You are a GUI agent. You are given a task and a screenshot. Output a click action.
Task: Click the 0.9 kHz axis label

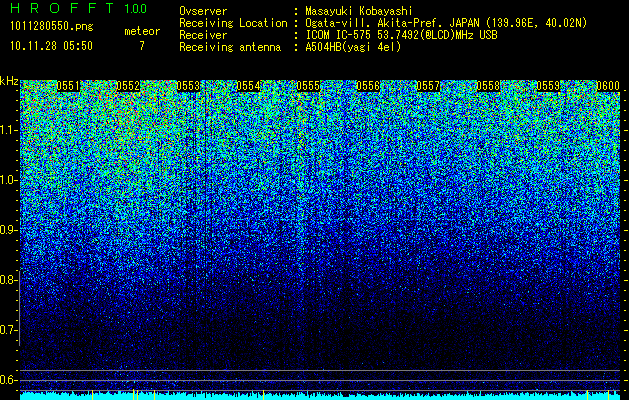(8, 230)
